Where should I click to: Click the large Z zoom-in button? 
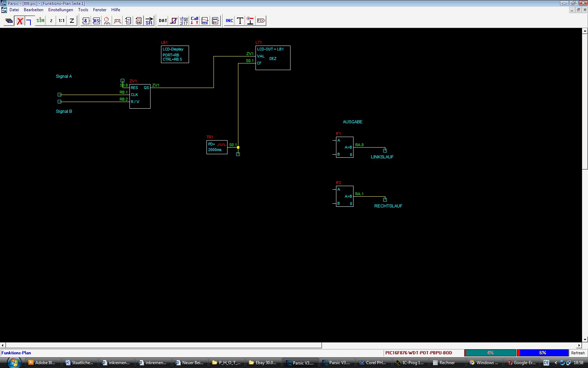[72, 21]
